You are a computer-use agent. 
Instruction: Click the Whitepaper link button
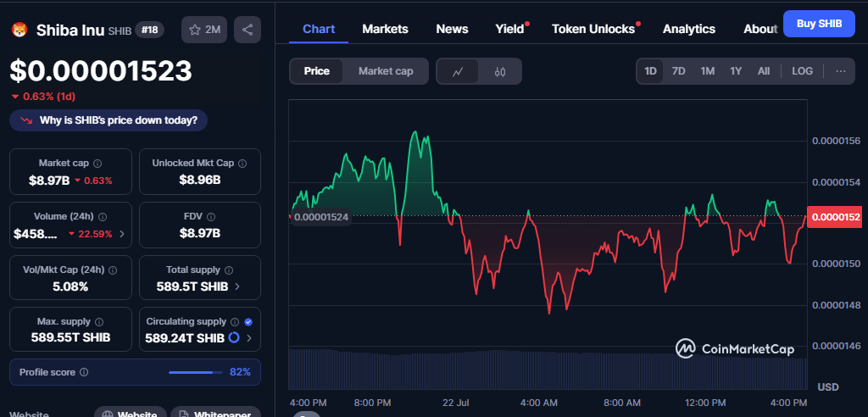point(215,412)
